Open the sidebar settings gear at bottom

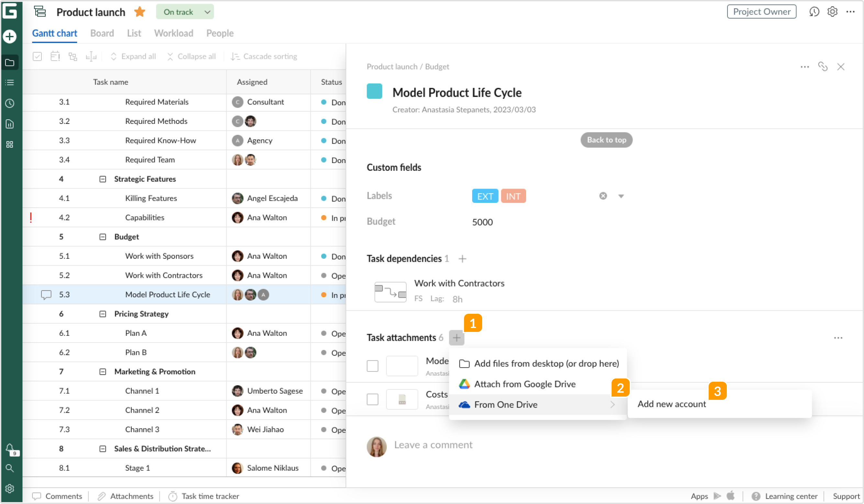pyautogui.click(x=10, y=488)
